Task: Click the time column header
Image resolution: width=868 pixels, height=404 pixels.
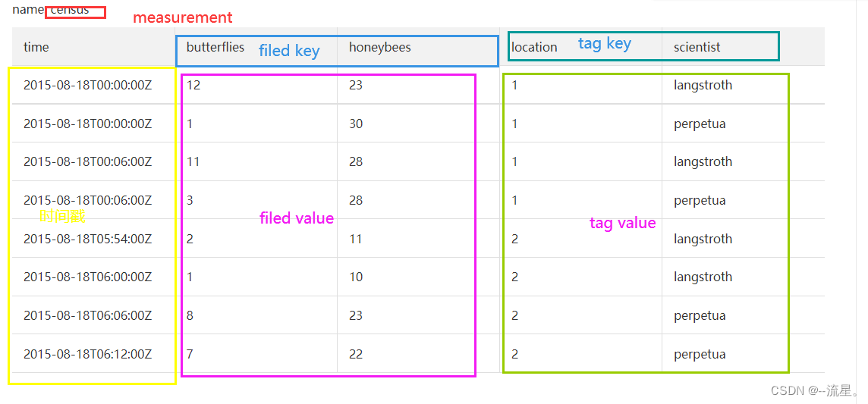Action: pos(36,48)
